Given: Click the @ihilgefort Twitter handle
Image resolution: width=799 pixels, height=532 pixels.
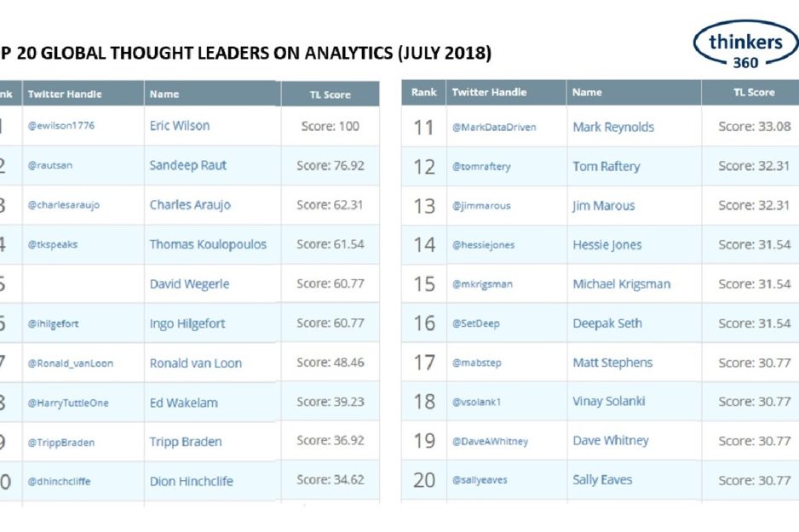Looking at the screenshot, I should coord(54,323).
